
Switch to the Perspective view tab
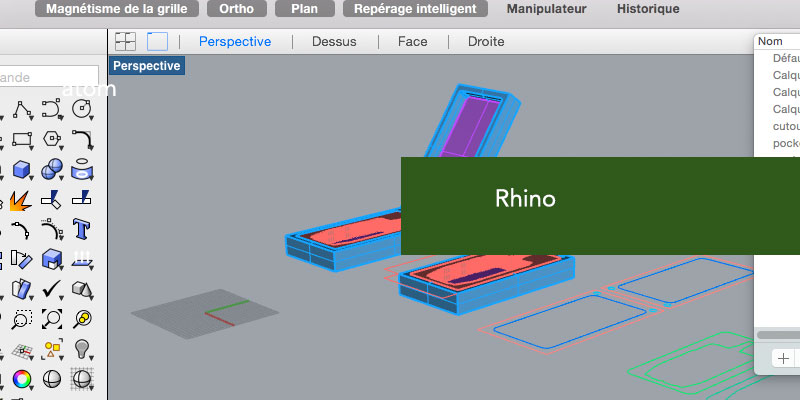pyautogui.click(x=235, y=41)
